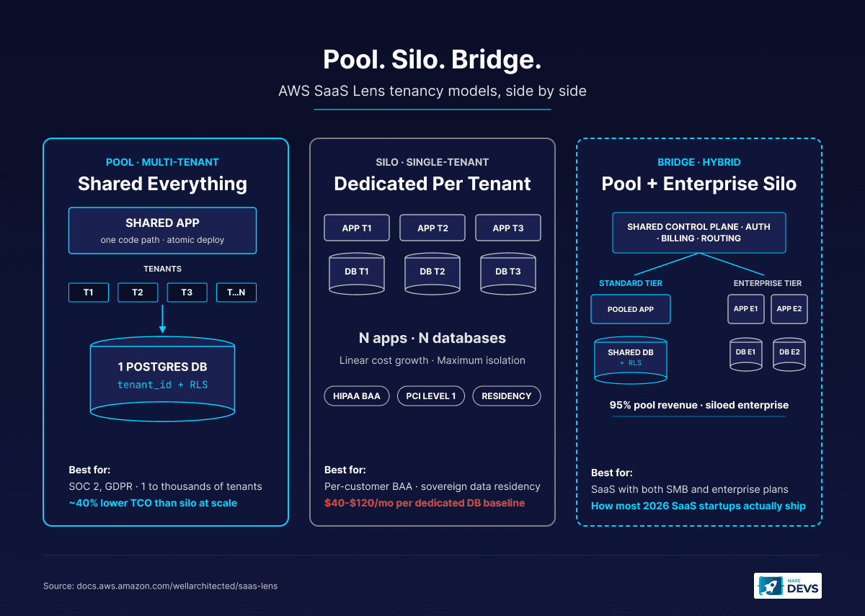
Task: Click the PCI LEVEL 1 pill
Action: pos(431,396)
